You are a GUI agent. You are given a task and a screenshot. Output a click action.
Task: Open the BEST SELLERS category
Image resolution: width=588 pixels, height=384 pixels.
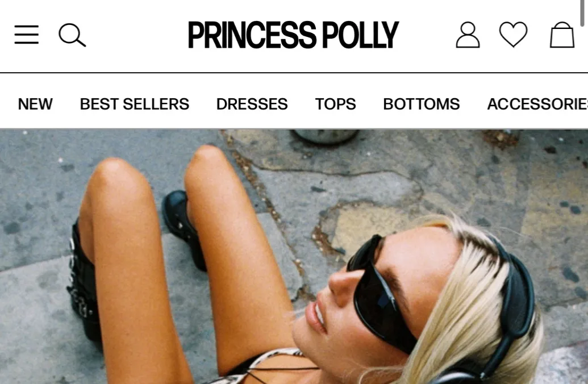point(134,104)
